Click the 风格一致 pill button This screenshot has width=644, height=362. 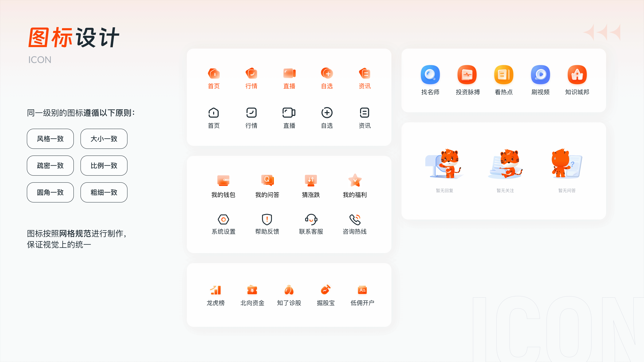coord(50,139)
